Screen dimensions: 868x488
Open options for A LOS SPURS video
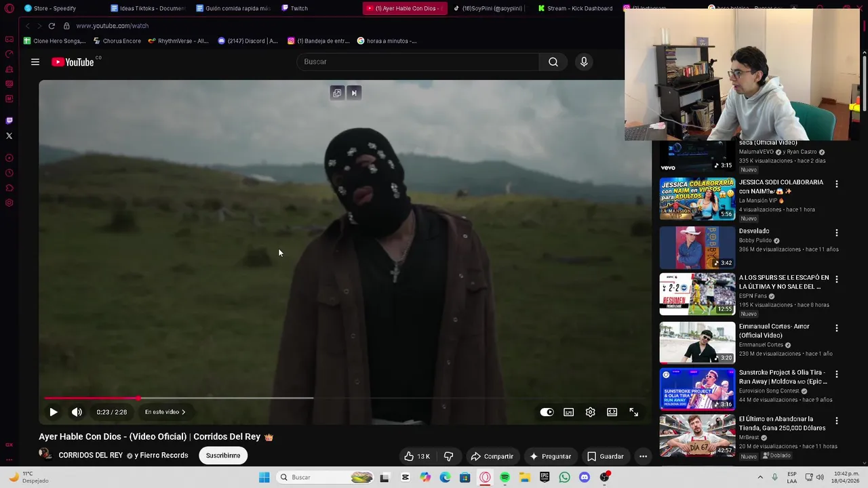click(837, 279)
